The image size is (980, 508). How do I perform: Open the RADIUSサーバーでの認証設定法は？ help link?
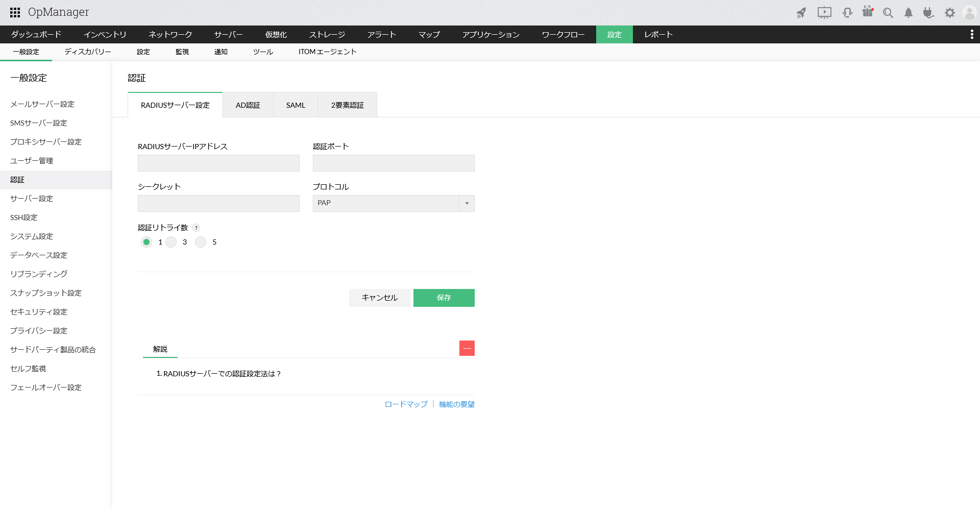(222, 374)
